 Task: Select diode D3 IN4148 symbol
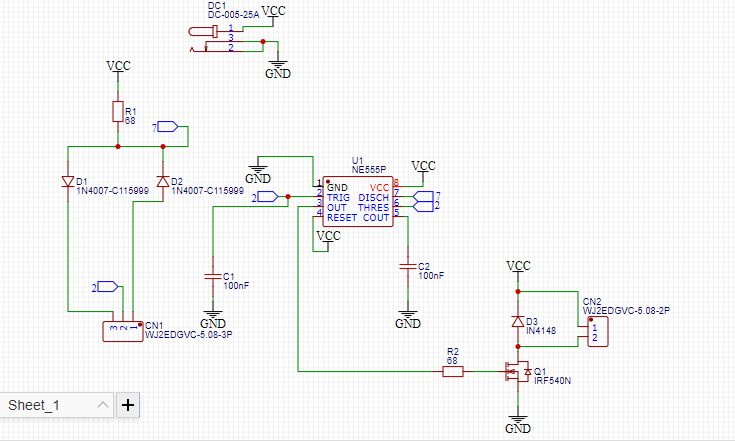click(518, 321)
